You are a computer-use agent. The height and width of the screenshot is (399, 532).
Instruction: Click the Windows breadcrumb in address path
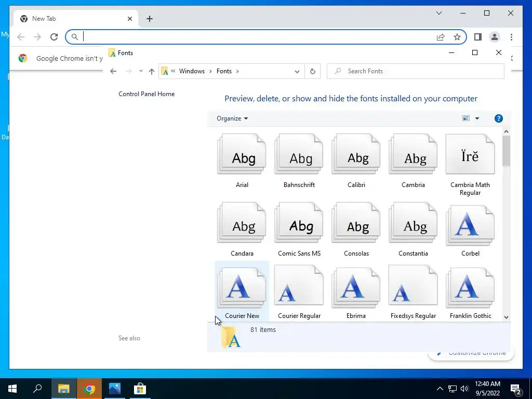[192, 71]
